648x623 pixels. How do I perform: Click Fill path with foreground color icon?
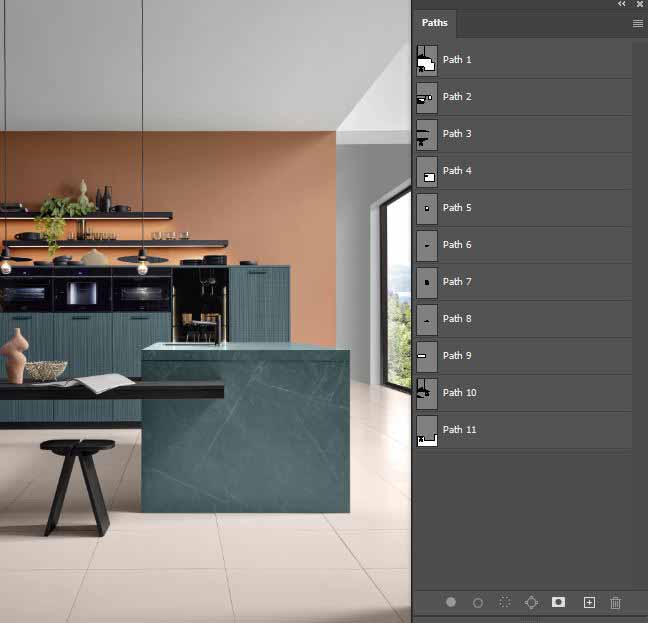pos(451,602)
